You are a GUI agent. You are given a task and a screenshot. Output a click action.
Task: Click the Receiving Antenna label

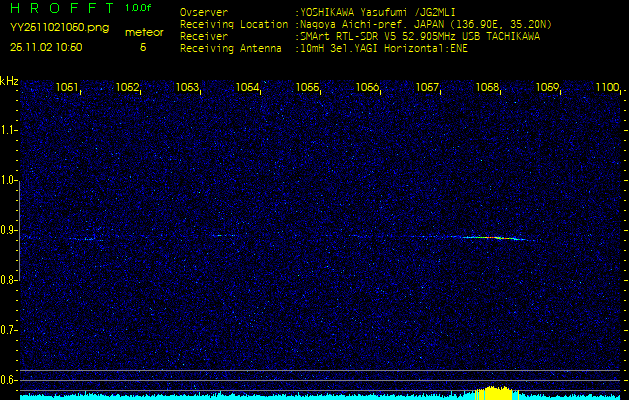click(x=231, y=49)
